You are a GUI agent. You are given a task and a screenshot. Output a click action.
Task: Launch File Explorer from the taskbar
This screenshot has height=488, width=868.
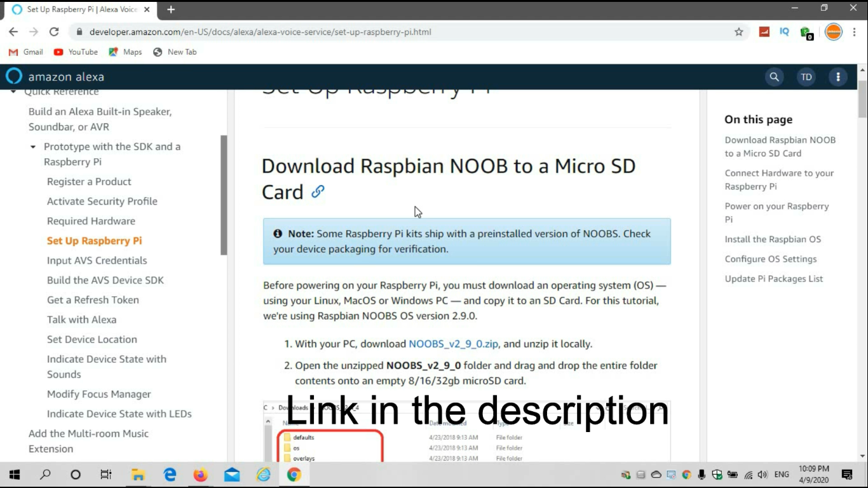pyautogui.click(x=138, y=475)
